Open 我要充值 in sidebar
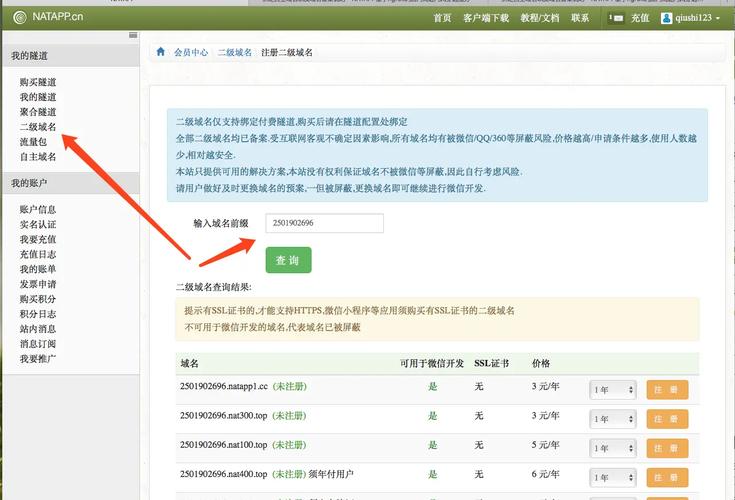This screenshot has height=500, width=735. pos(38,239)
